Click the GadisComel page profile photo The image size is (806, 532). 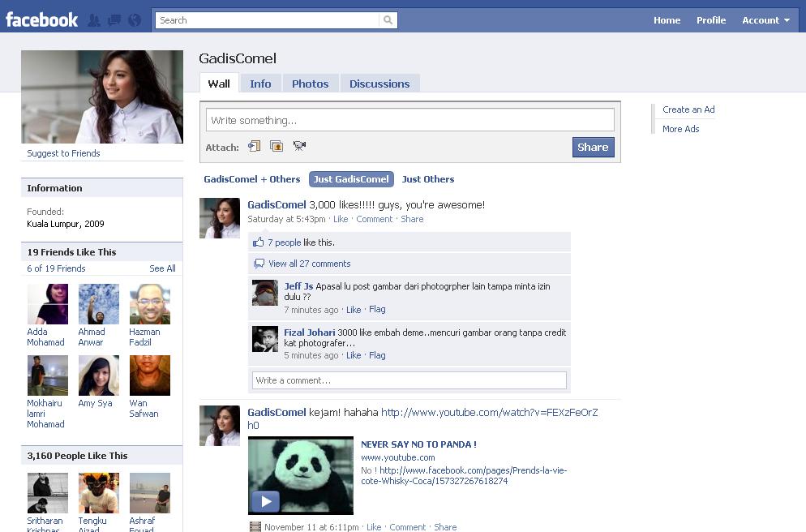102,97
